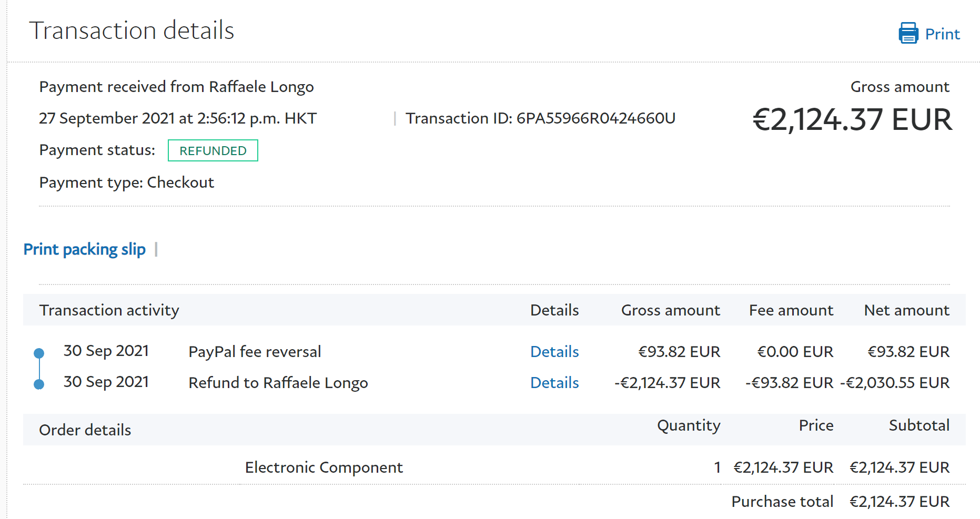This screenshot has width=980, height=519.
Task: Click the Quantity column header
Action: pos(688,425)
